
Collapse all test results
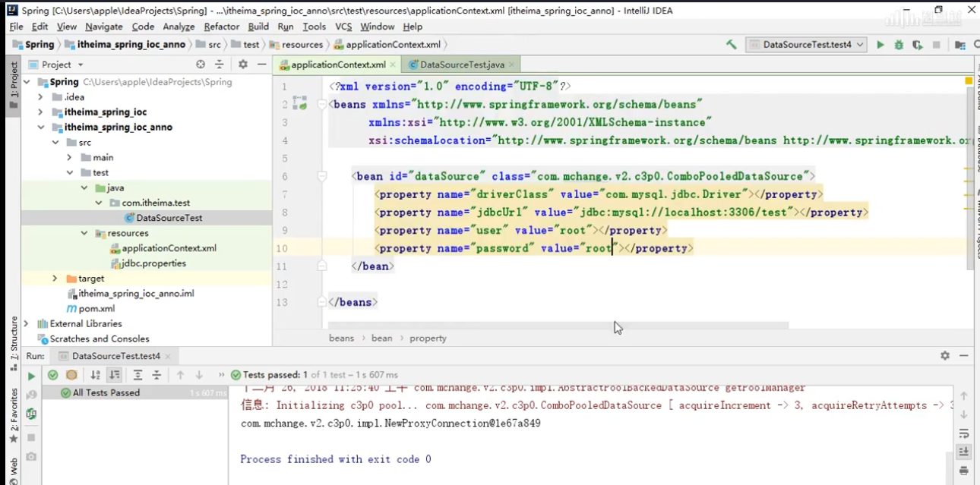(x=156, y=375)
